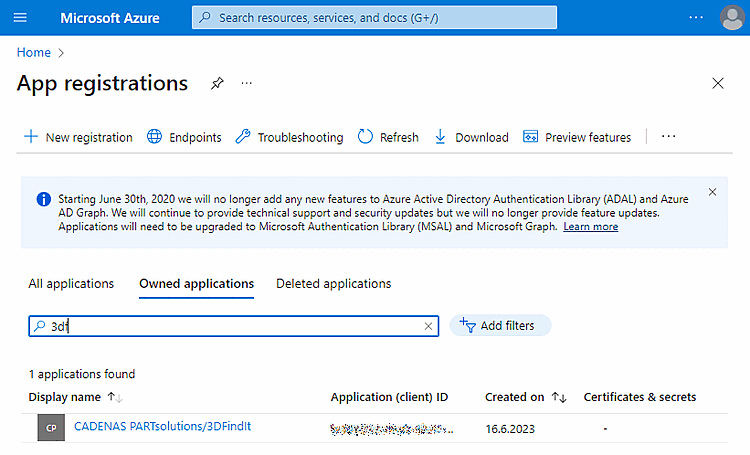The image size is (750, 455).
Task: Switch to the All applications tab
Action: pyautogui.click(x=71, y=284)
